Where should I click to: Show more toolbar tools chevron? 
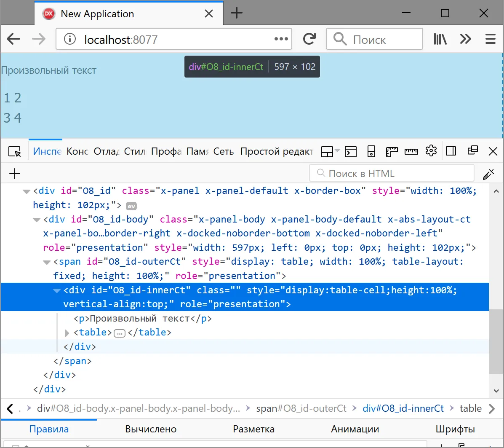point(465,39)
